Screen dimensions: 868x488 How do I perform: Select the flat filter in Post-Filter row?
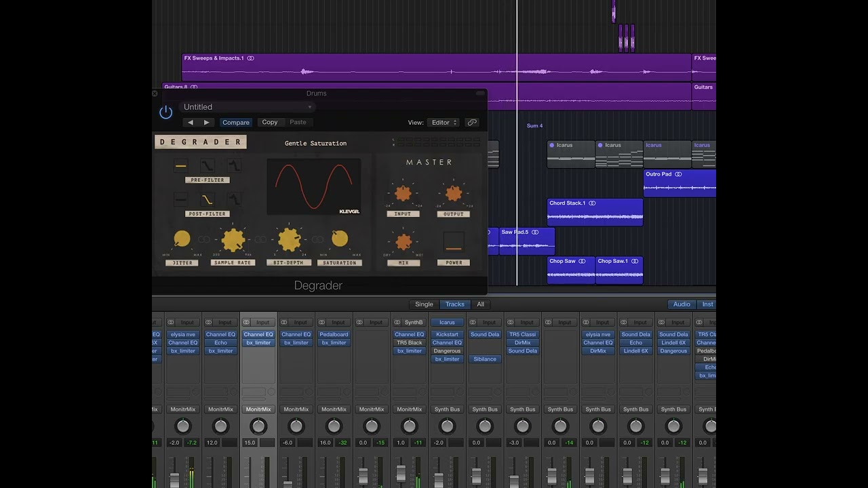[x=180, y=199]
